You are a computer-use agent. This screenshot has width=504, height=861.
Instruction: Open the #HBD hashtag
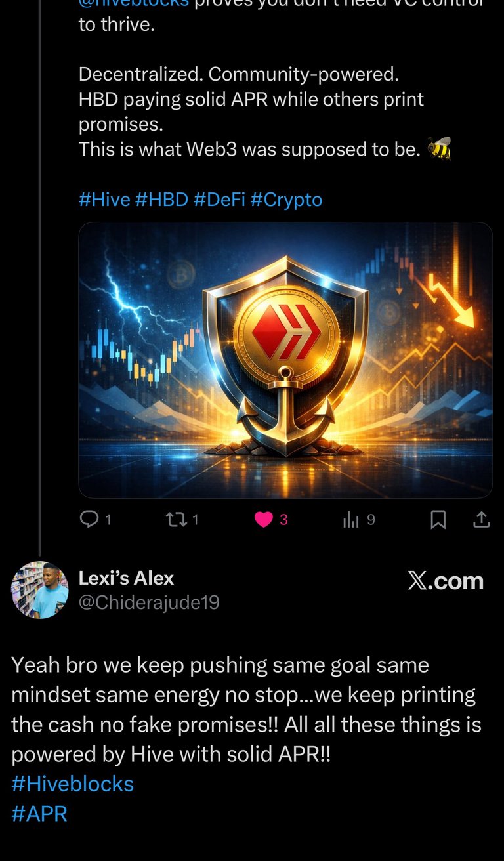tap(161, 199)
